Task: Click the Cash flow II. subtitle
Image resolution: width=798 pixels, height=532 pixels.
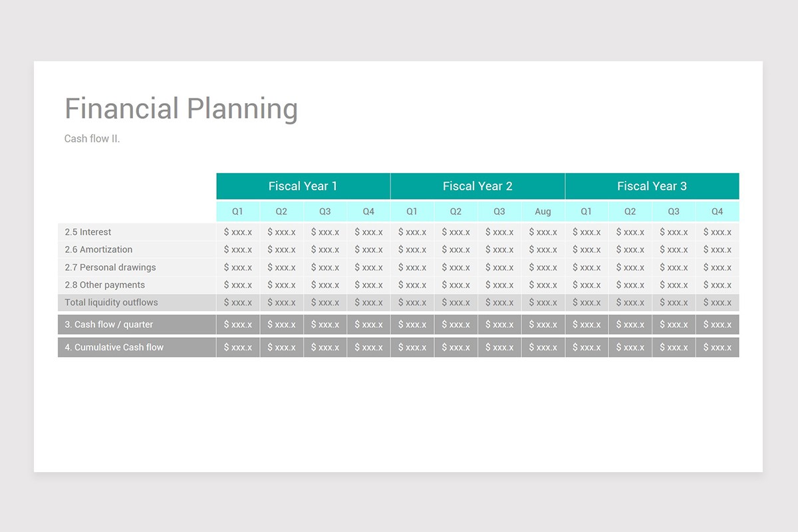Action: [92, 139]
